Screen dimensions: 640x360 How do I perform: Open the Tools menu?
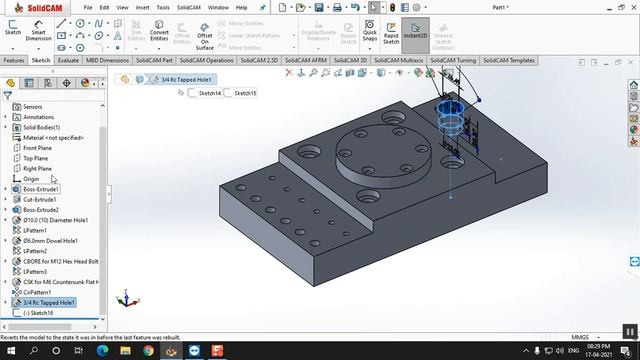(163, 7)
